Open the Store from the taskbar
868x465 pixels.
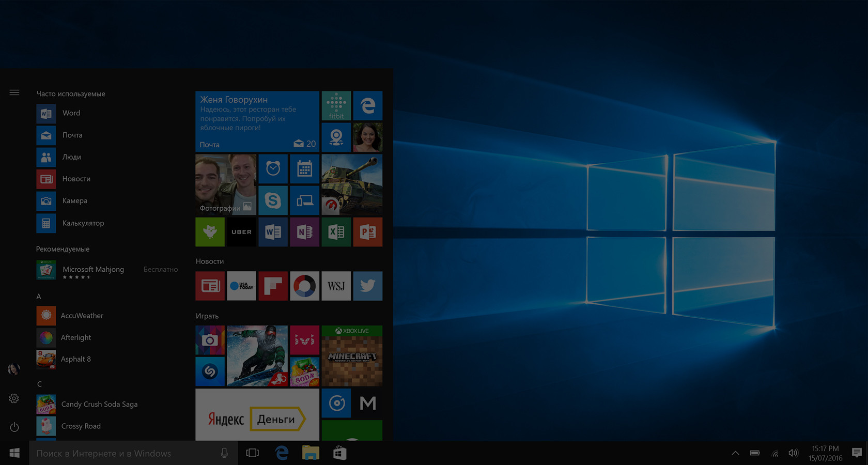(x=339, y=453)
